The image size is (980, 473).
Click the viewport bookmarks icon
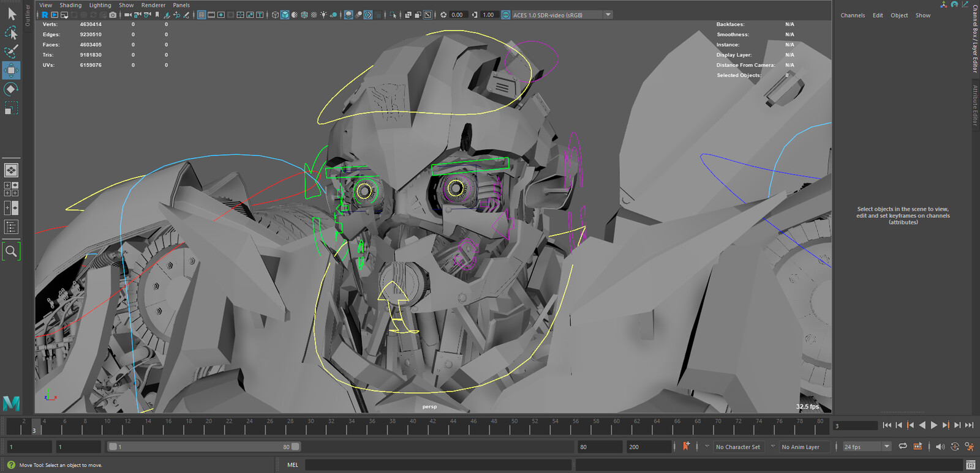[157, 15]
